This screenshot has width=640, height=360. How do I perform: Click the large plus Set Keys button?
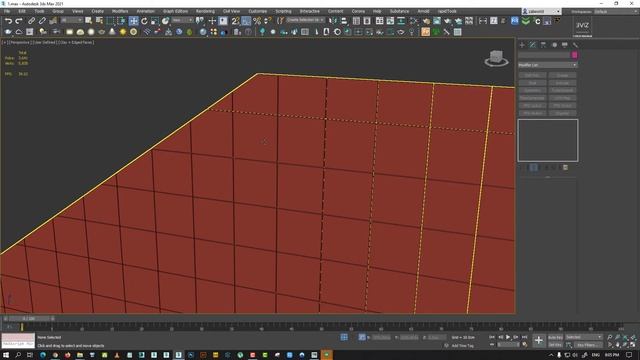point(539,340)
